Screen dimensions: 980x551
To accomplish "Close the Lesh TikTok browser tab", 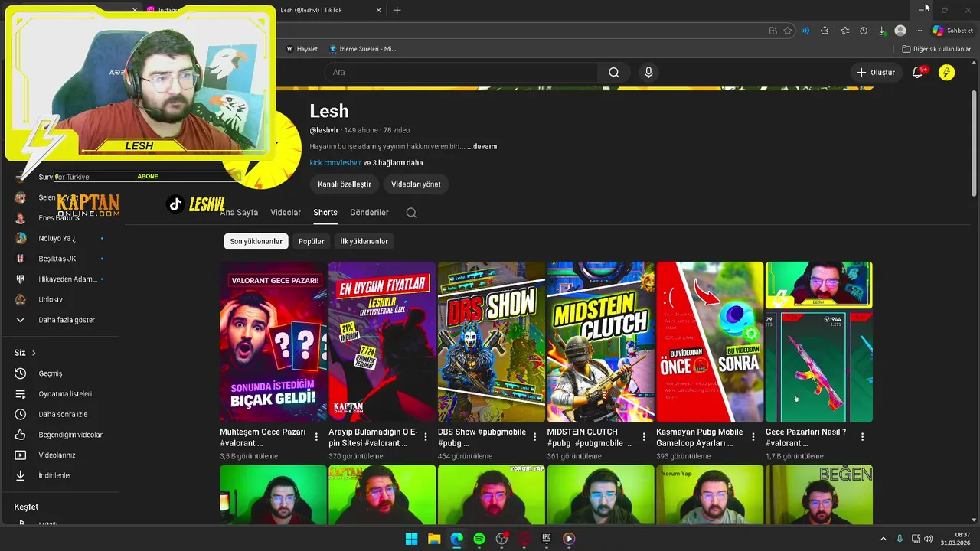I will (x=378, y=10).
